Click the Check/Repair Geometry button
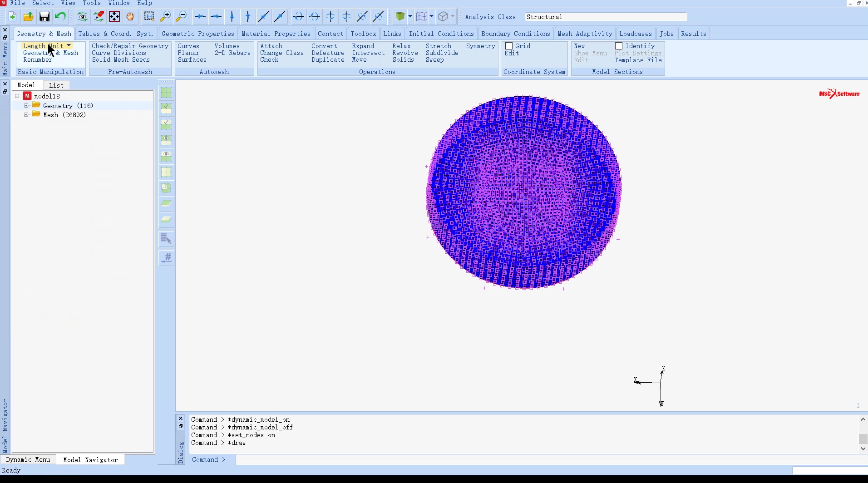The height and width of the screenshot is (483, 868). 130,46
